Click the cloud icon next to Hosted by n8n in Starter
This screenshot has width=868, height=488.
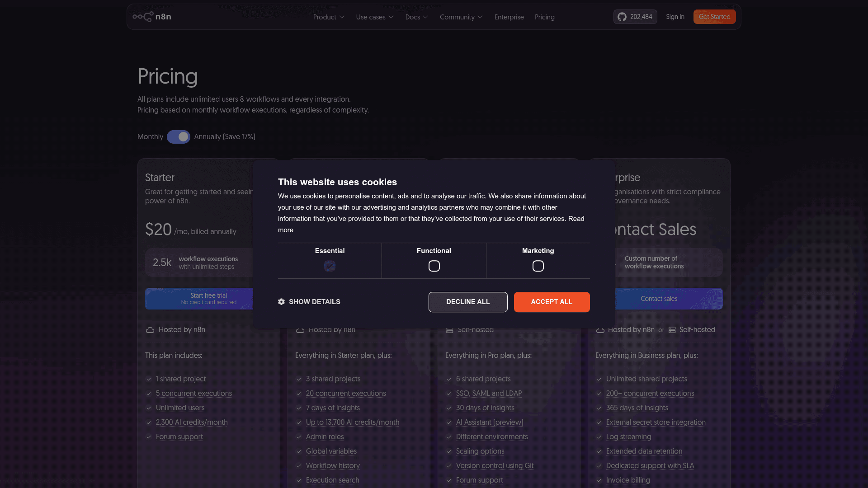tap(150, 330)
